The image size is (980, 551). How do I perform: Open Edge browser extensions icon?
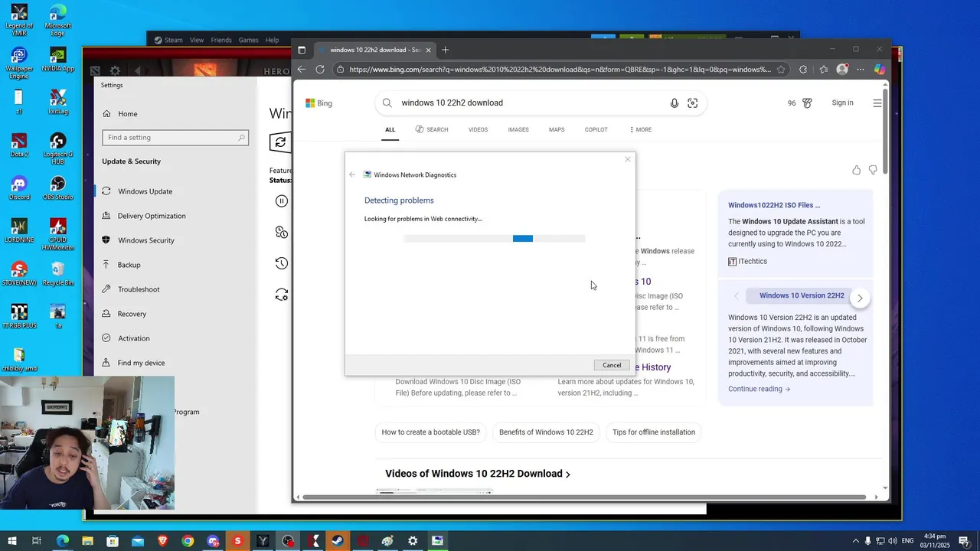coord(802,69)
